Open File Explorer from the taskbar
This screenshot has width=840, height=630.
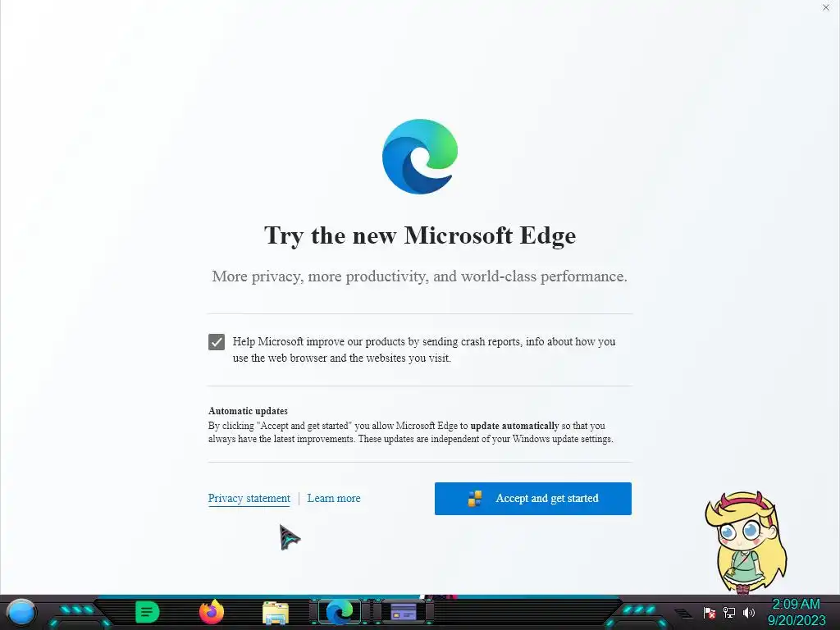pyautogui.click(x=276, y=613)
